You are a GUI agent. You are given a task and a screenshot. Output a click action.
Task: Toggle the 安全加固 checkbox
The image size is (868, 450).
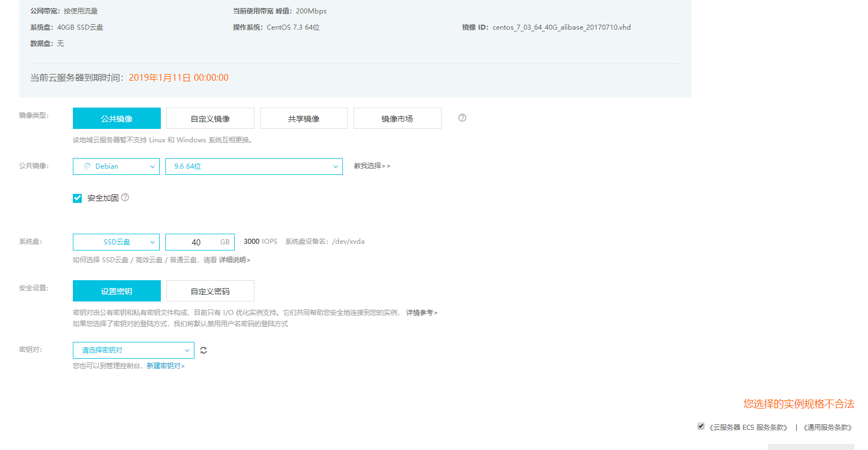77,198
